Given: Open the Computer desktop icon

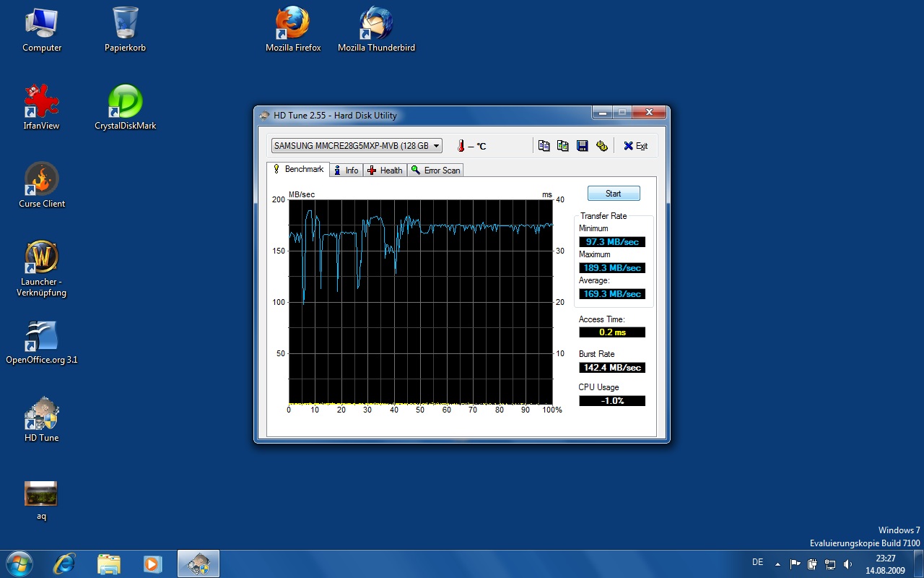Looking at the screenshot, I should click(x=42, y=29).
